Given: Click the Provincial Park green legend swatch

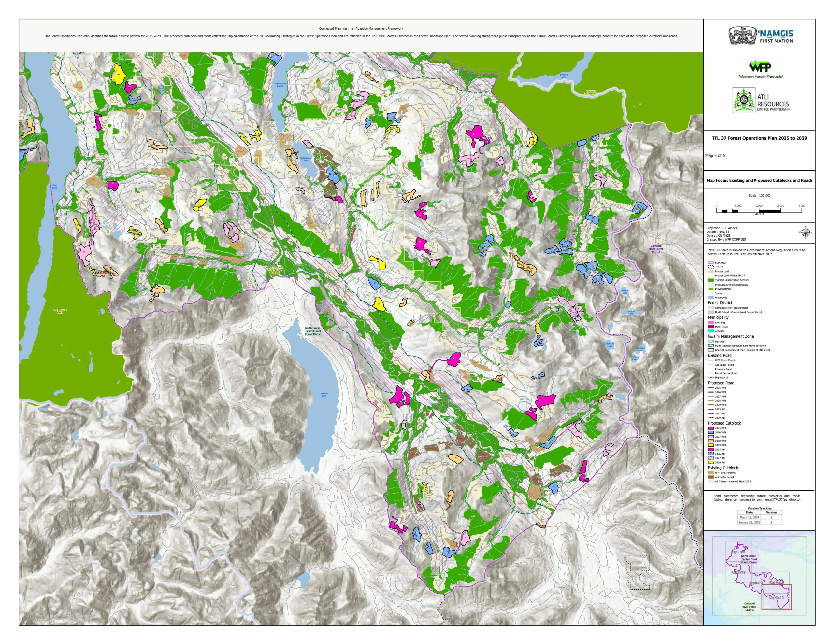Looking at the screenshot, I should coord(711,289).
